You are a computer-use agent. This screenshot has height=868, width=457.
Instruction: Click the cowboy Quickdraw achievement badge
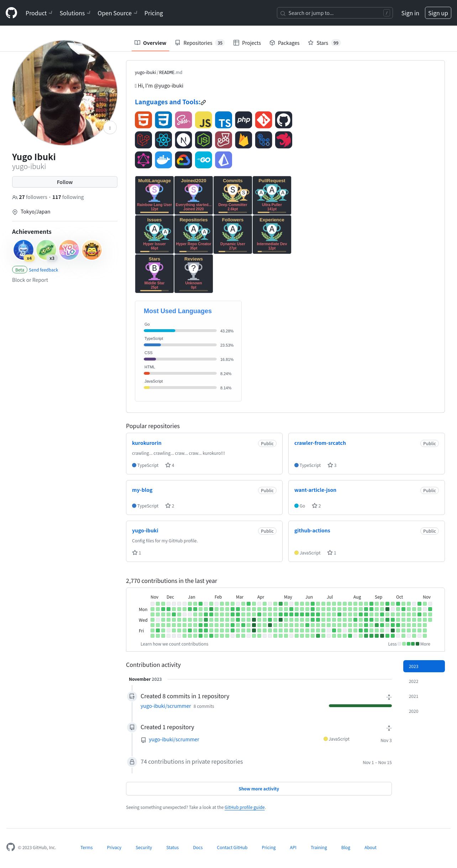(x=92, y=250)
